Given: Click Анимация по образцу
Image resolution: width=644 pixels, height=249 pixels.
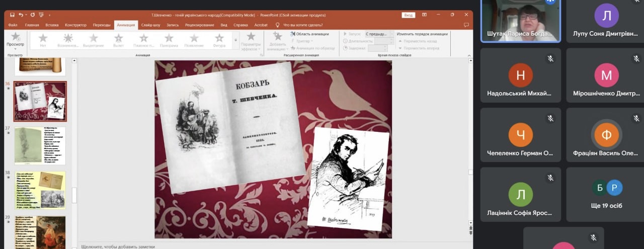Looking at the screenshot, I should pos(312,48).
